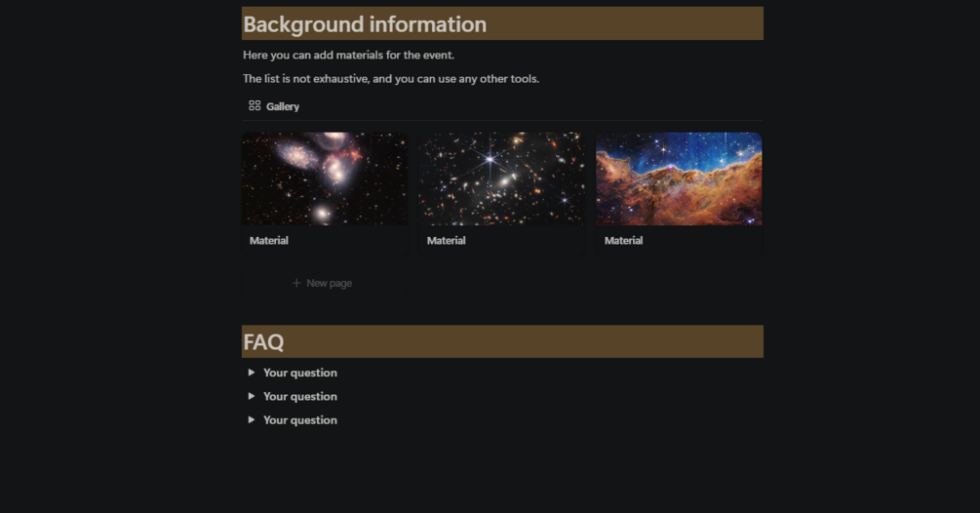This screenshot has width=980, height=513.
Task: Click text 'The list is not exhaustive' line
Action: (x=391, y=79)
